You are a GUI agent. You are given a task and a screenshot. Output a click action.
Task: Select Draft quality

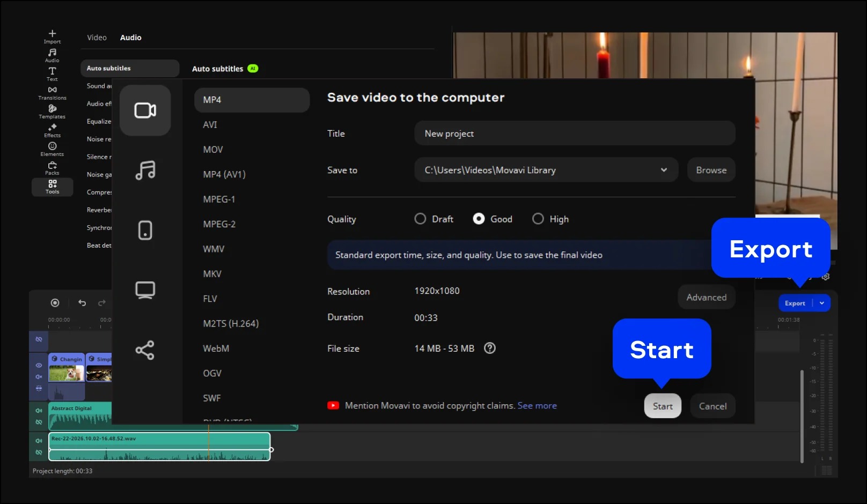pyautogui.click(x=433, y=219)
